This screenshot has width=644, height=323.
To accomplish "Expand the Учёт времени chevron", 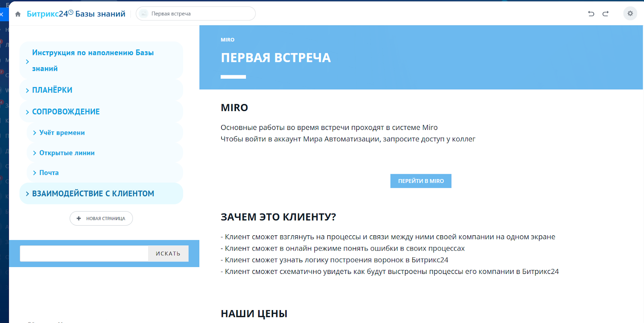I will (35, 133).
